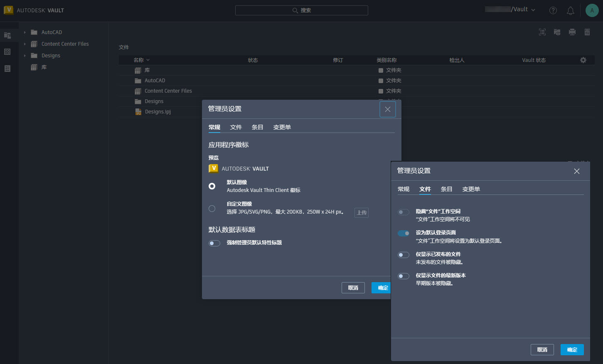603x364 pixels.
Task: Switch to 常规 tab in the front file-settings dialog
Action: coord(404,189)
